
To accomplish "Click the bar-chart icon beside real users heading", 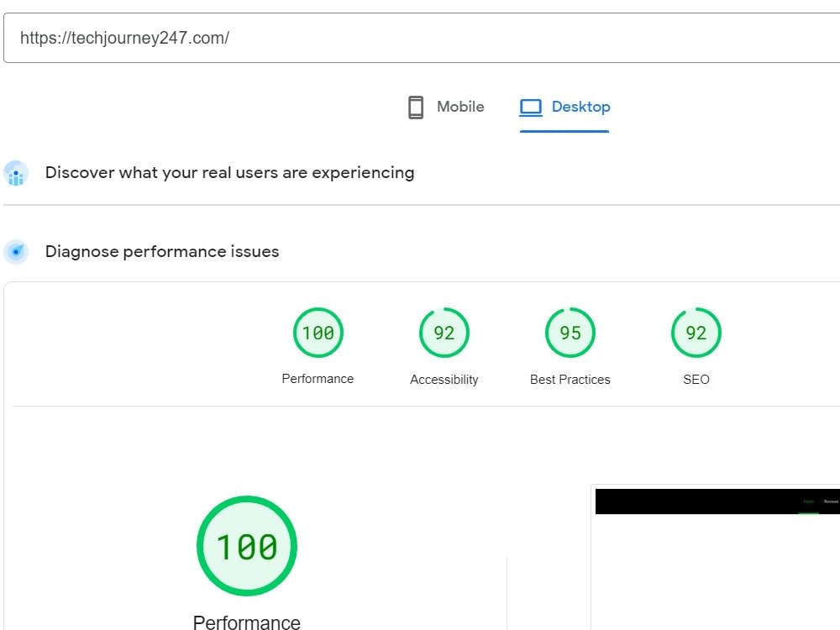I will click(x=16, y=173).
